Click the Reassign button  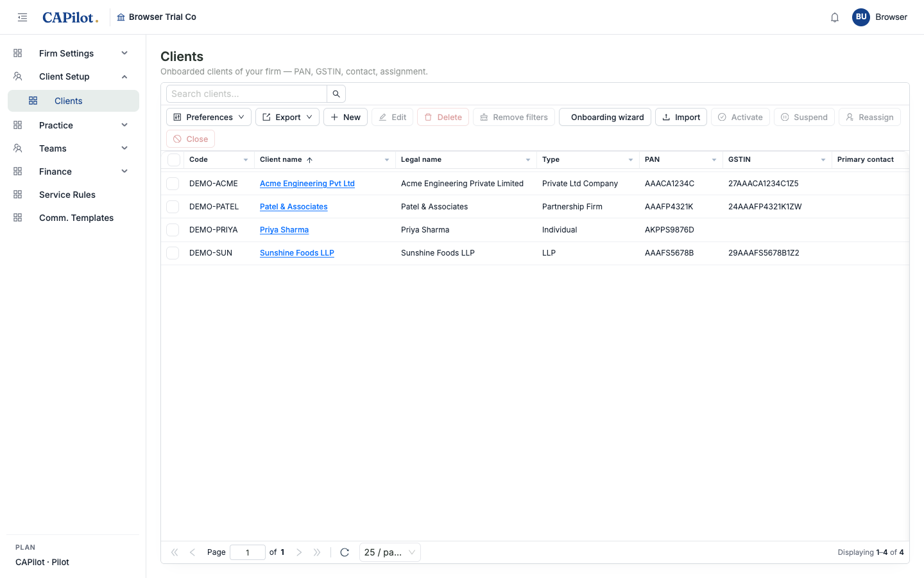tap(869, 117)
